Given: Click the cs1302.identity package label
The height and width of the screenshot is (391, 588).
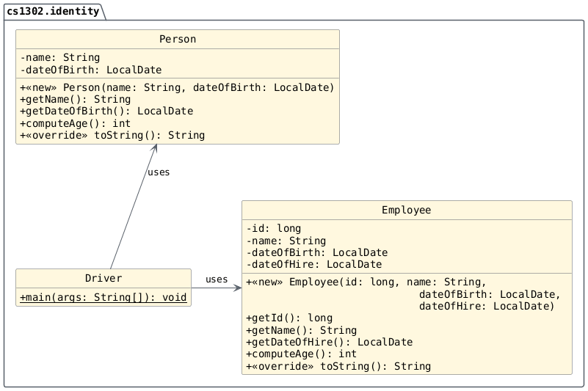Looking at the screenshot, I should click(x=53, y=11).
